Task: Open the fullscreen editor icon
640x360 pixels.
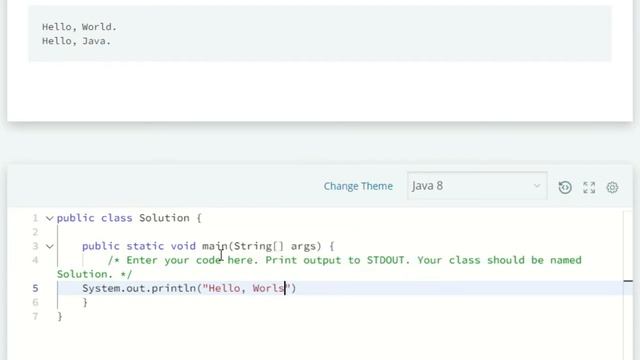Action: pyautogui.click(x=589, y=187)
